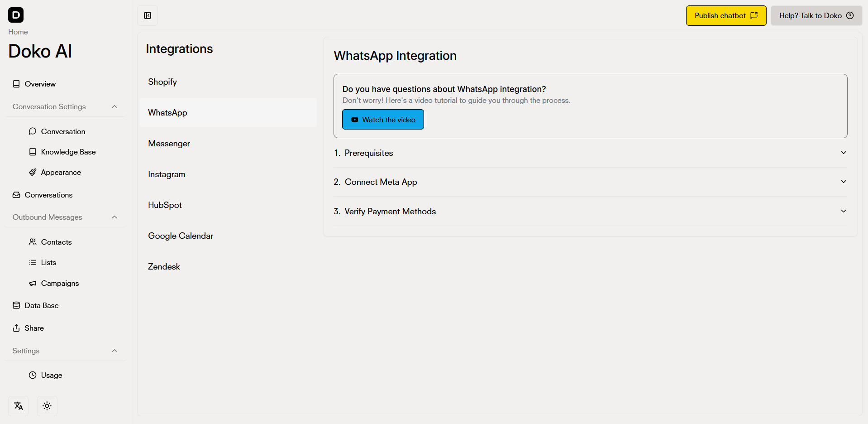Switch the interface language

click(18, 405)
